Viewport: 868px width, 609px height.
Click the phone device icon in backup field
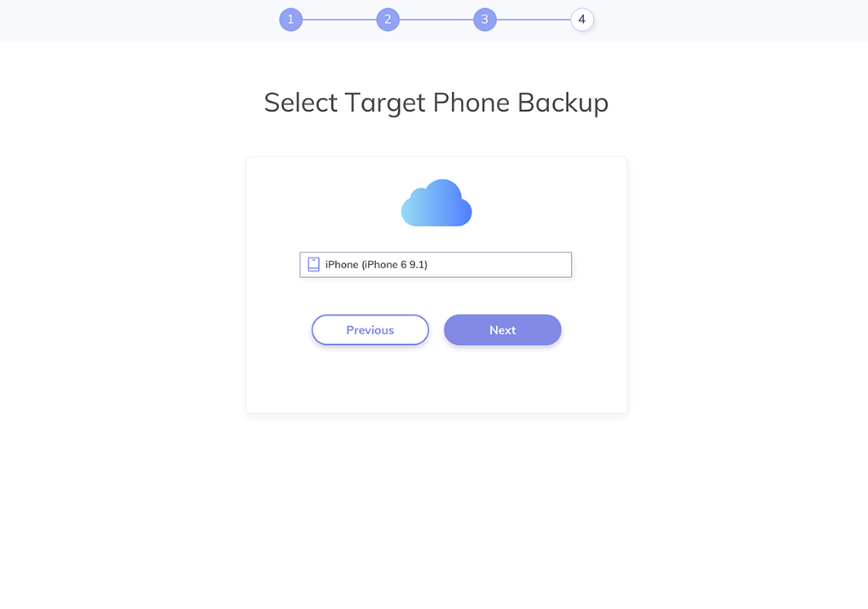point(313,264)
